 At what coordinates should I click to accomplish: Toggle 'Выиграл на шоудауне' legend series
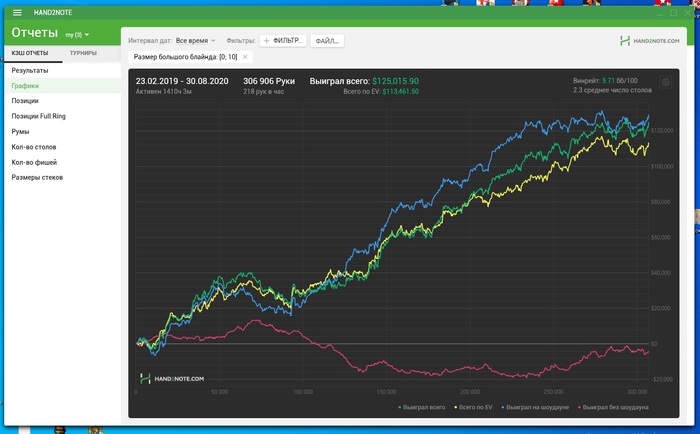pos(535,407)
